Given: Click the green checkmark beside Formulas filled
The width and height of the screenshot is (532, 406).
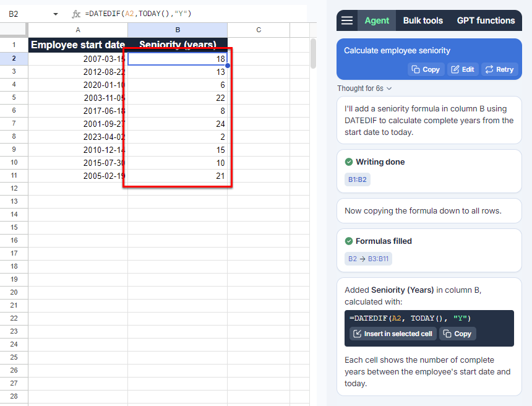Looking at the screenshot, I should coord(348,241).
